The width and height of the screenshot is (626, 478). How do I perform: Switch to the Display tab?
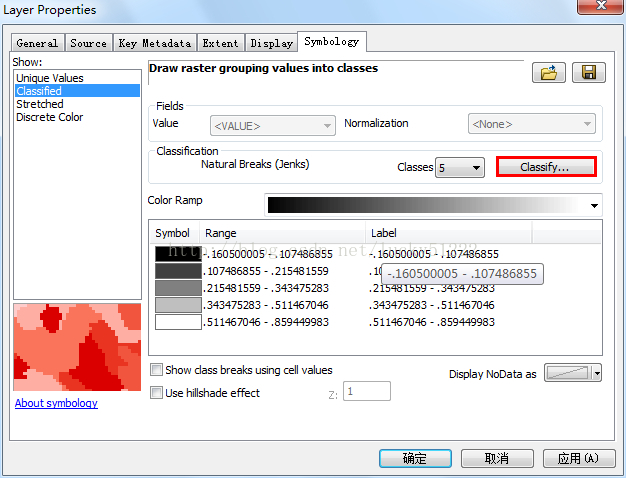[271, 43]
